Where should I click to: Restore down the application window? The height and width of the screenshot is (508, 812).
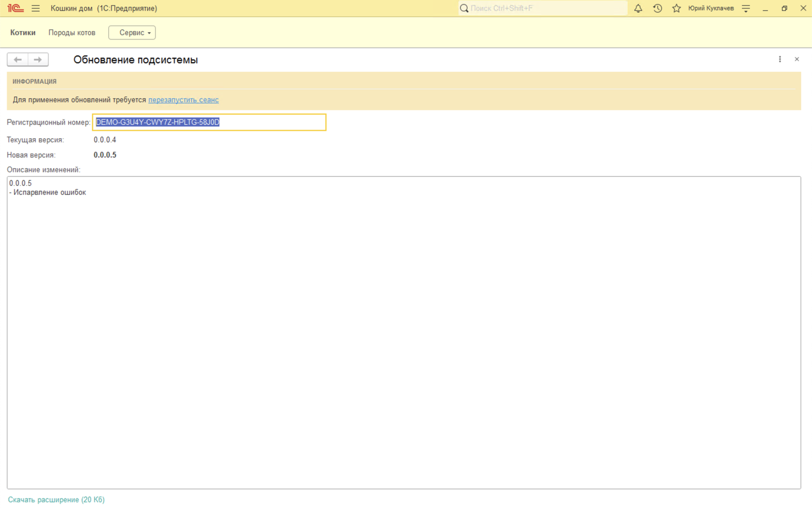click(x=784, y=8)
